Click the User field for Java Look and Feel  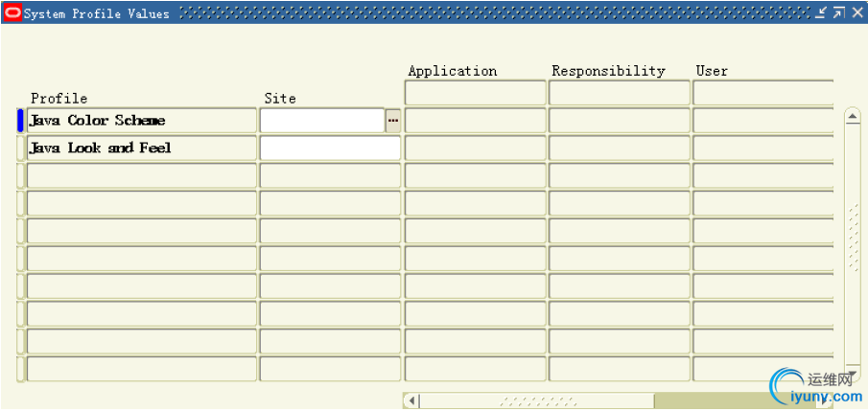(x=762, y=149)
